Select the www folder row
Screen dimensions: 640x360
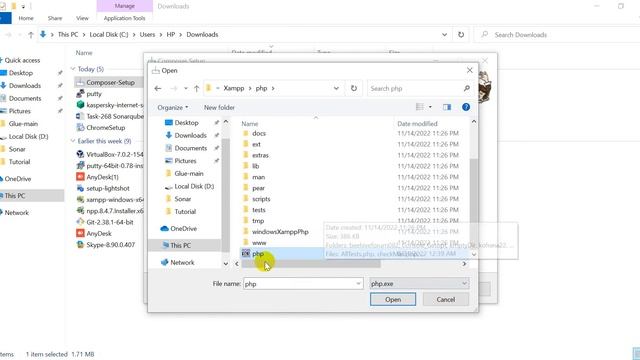tap(259, 242)
